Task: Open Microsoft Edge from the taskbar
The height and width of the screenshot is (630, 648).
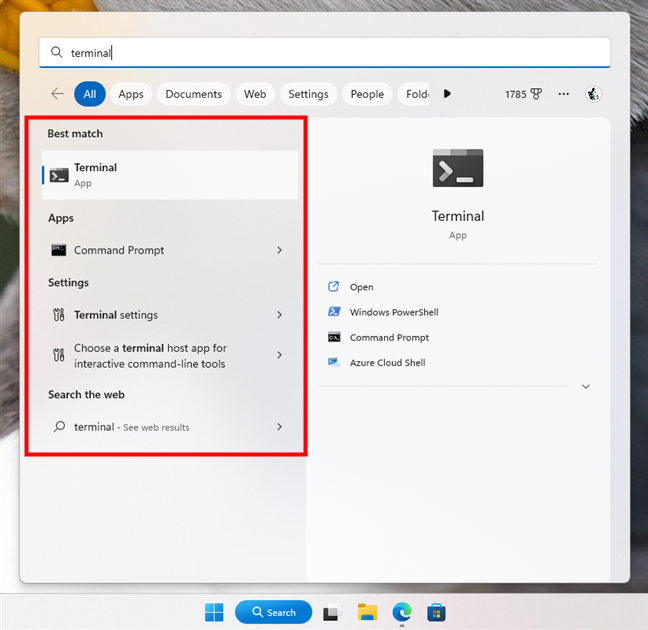Action: 402,612
